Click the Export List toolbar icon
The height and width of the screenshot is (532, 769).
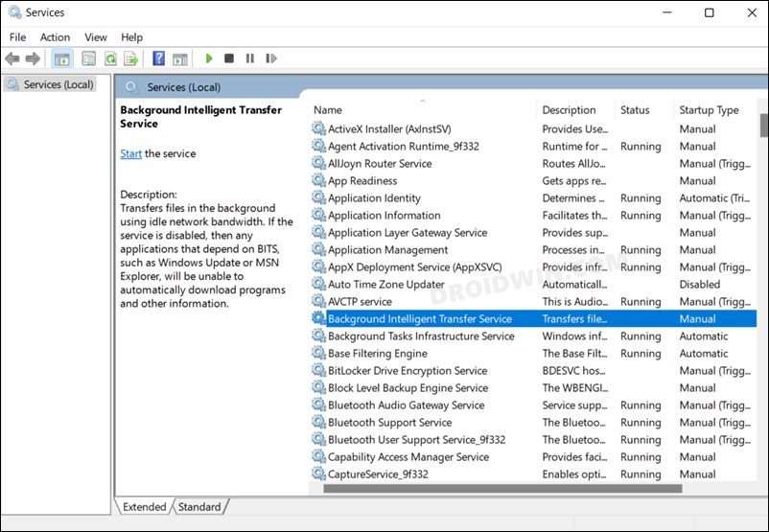pyautogui.click(x=131, y=58)
